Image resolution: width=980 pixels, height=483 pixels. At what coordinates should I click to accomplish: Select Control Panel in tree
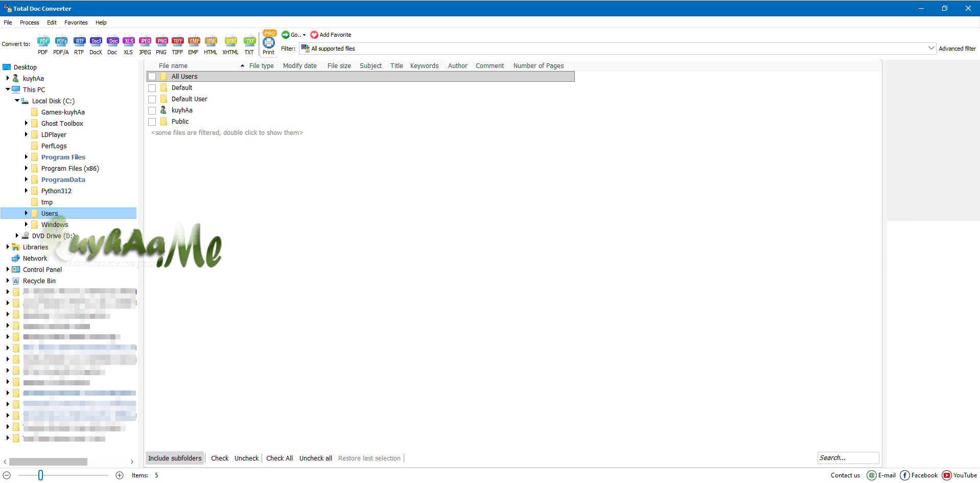point(42,270)
